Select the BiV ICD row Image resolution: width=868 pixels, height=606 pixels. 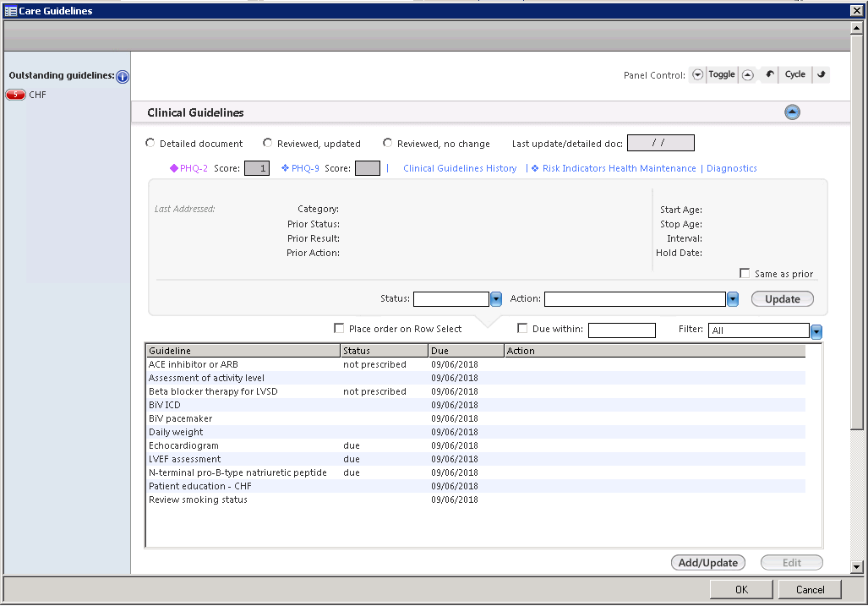tap(476, 405)
